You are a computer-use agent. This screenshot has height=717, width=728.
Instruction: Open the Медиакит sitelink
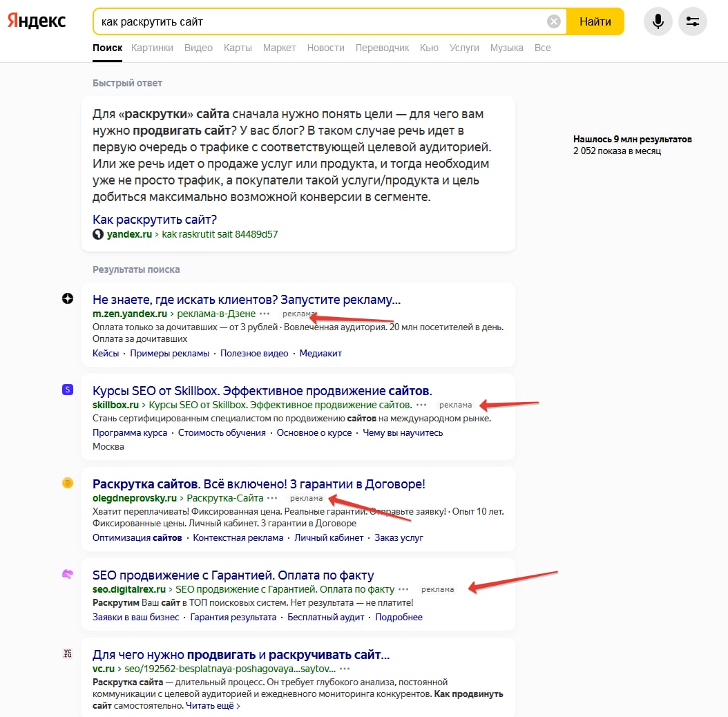pyautogui.click(x=320, y=353)
